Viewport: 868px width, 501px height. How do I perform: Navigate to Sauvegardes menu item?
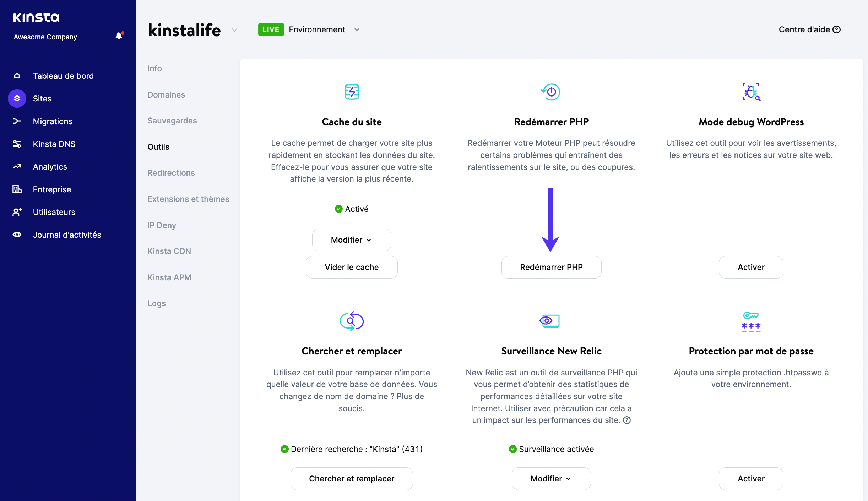[x=172, y=120]
